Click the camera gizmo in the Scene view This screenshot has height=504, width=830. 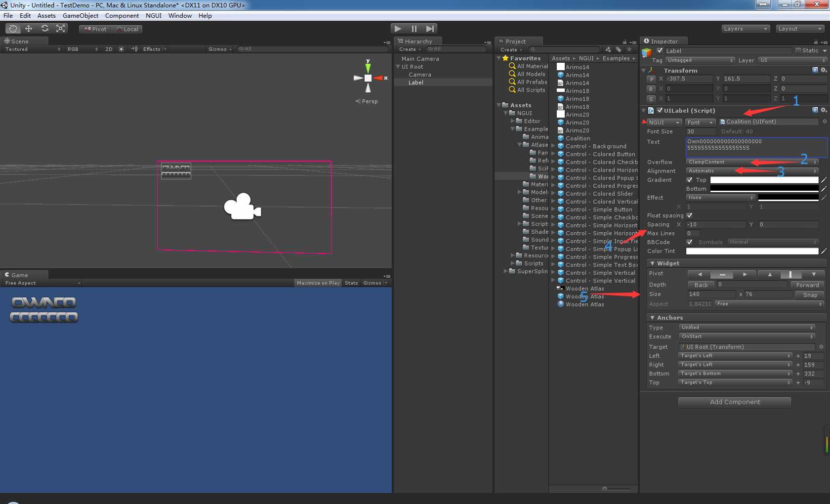pos(242,207)
